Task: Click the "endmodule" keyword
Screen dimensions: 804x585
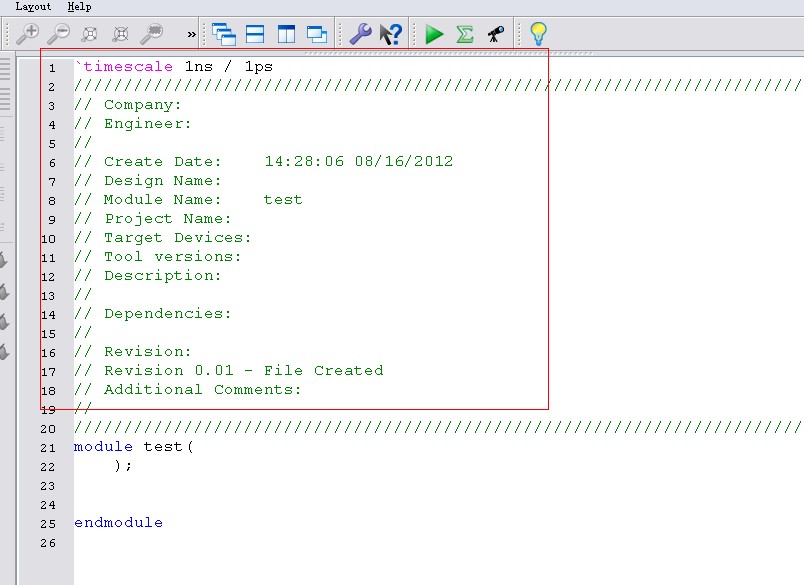Action: 118,522
